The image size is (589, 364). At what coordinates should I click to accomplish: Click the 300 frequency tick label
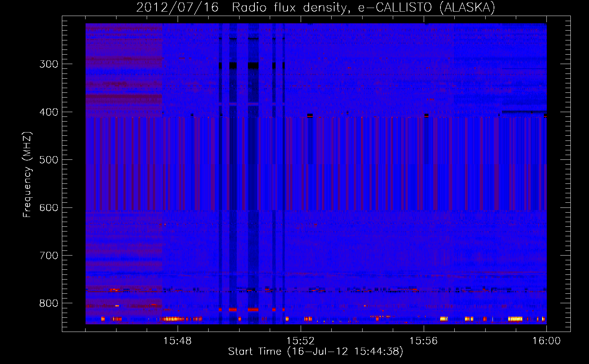[49, 64]
